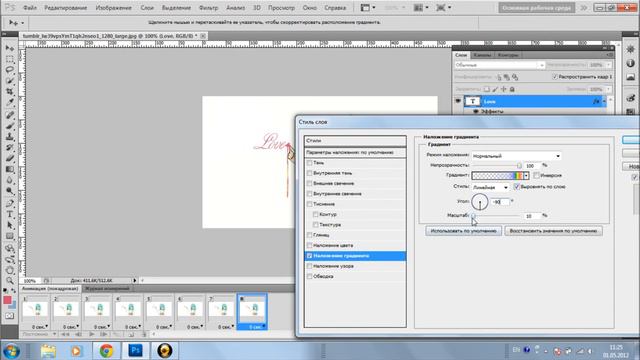This screenshot has width=640, height=360.
Task: Open the layer fill dropdown arrow
Action: (x=609, y=89)
